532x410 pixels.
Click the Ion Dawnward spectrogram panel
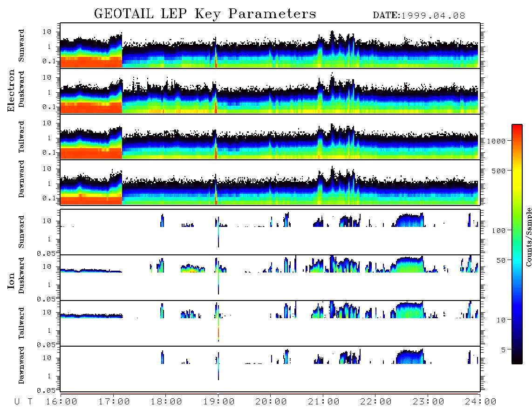pyautogui.click(x=270, y=369)
